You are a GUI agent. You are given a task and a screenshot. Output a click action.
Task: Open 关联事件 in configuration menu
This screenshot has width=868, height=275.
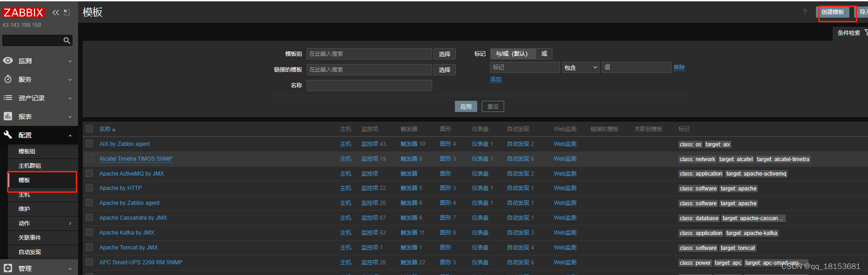pos(30,238)
